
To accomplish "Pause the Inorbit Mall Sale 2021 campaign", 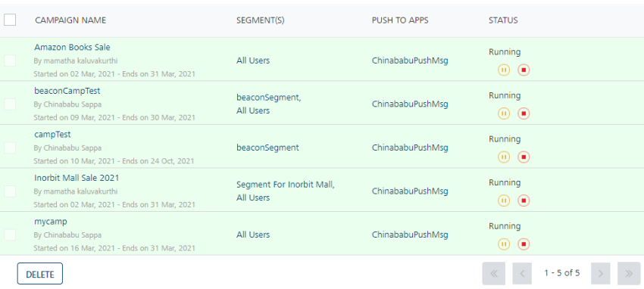I will coord(504,200).
